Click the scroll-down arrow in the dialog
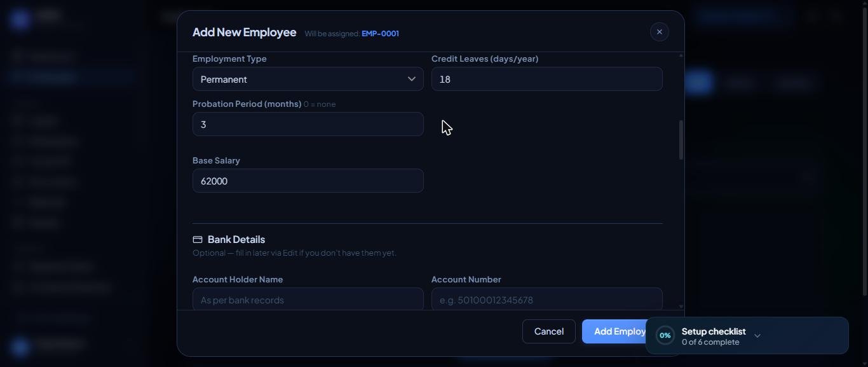This screenshot has width=868, height=367. [x=681, y=307]
